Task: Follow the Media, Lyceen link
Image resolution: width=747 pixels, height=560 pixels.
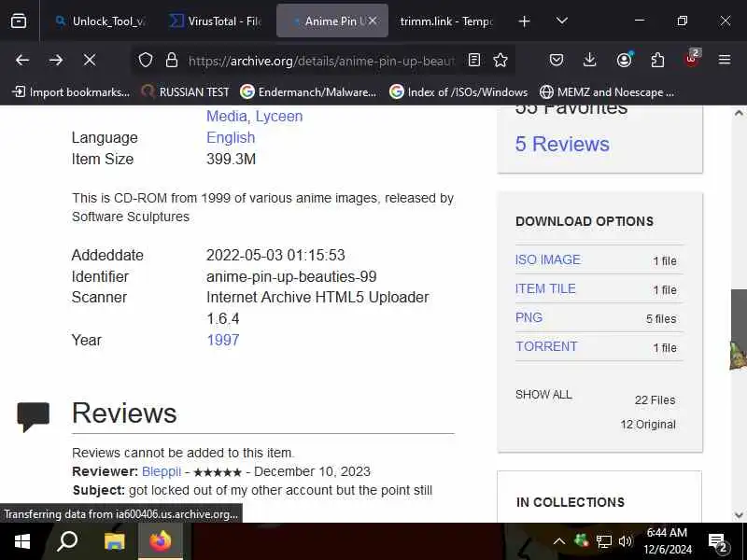Action: click(x=254, y=116)
